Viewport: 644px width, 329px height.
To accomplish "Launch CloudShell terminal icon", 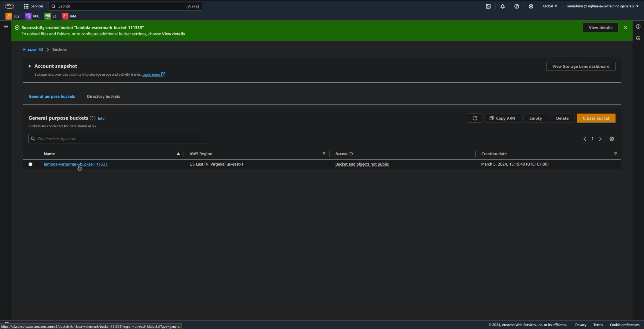I will (x=488, y=6).
